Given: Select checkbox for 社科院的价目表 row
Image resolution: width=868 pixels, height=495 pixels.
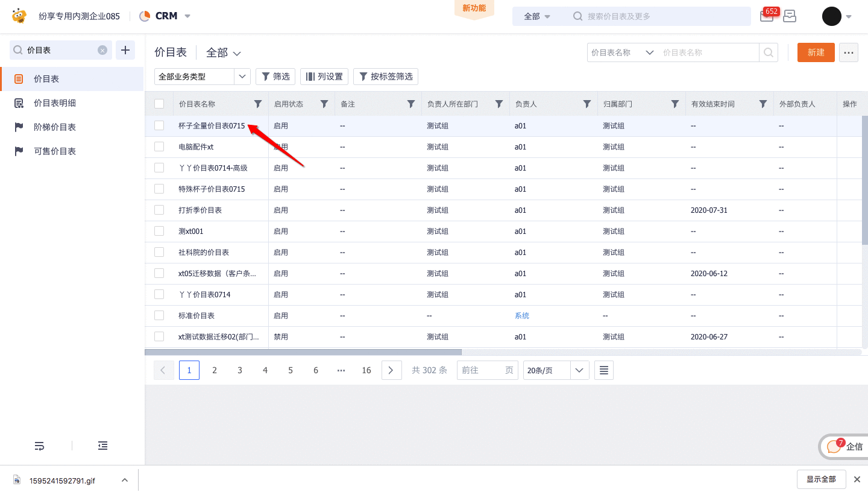Looking at the screenshot, I should [159, 252].
